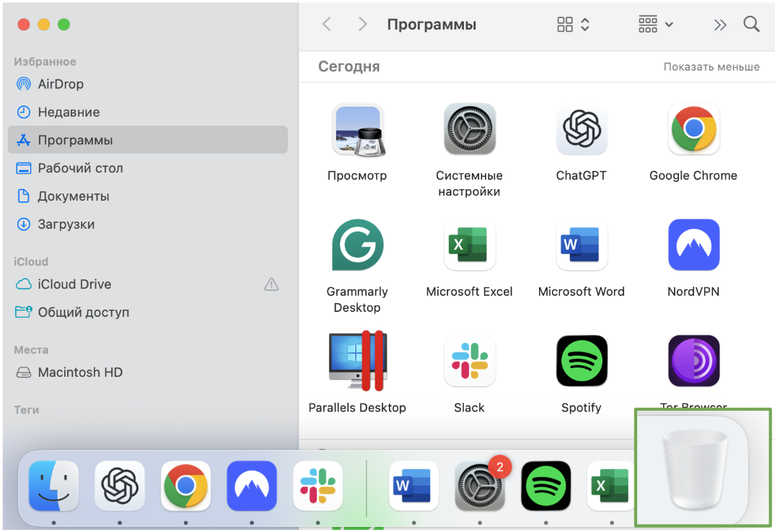The image size is (775, 532).
Task: Open the grouping options dropdown
Action: (x=654, y=24)
